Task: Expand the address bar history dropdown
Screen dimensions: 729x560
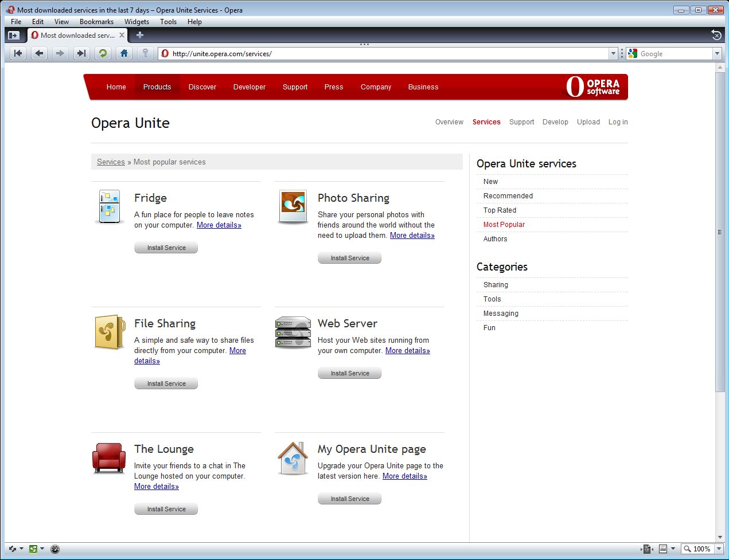Action: [x=613, y=53]
